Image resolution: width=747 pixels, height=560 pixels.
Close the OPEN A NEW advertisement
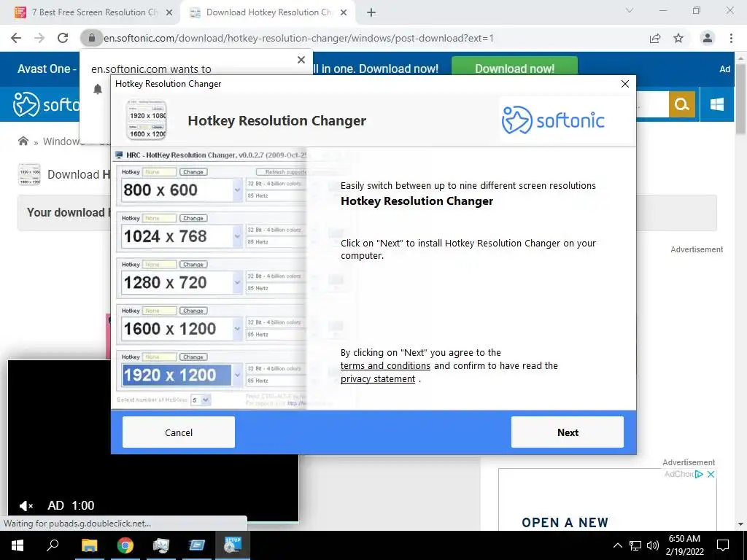click(x=711, y=474)
